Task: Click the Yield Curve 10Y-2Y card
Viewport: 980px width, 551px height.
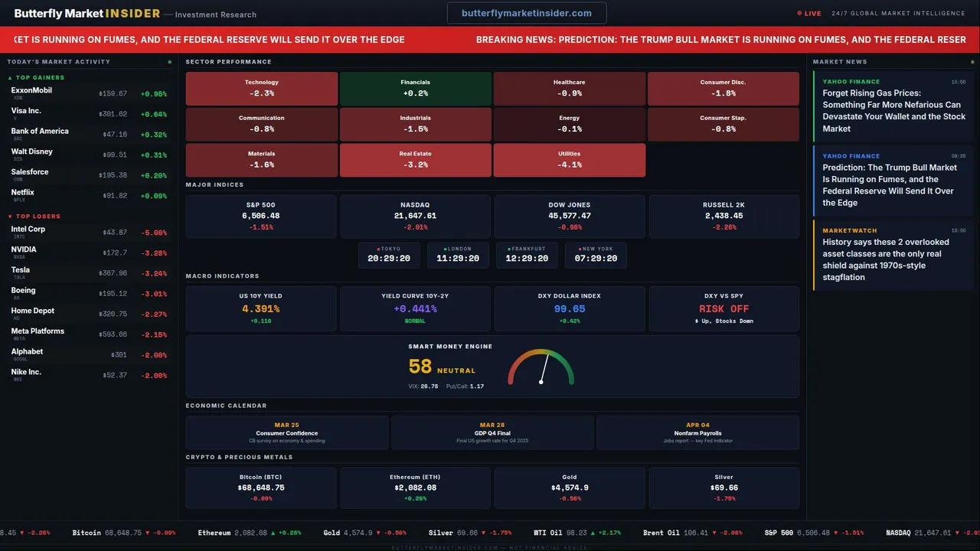Action: pos(415,308)
